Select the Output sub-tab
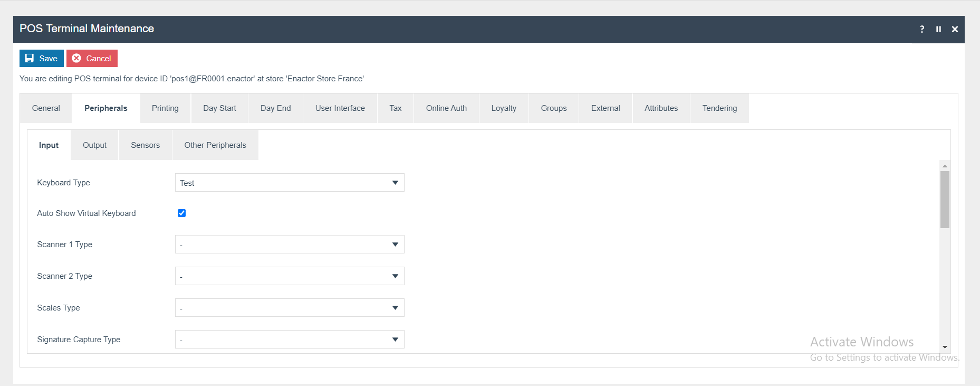Viewport: 980px width, 386px height. [94, 145]
